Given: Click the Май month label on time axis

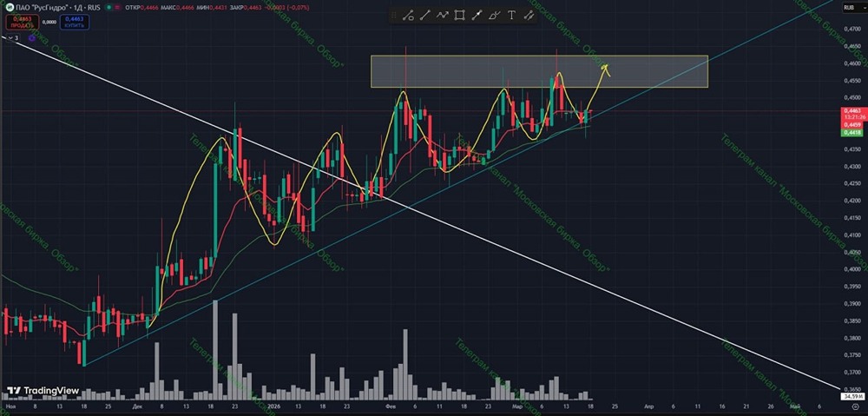Looking at the screenshot, I should tap(795, 406).
